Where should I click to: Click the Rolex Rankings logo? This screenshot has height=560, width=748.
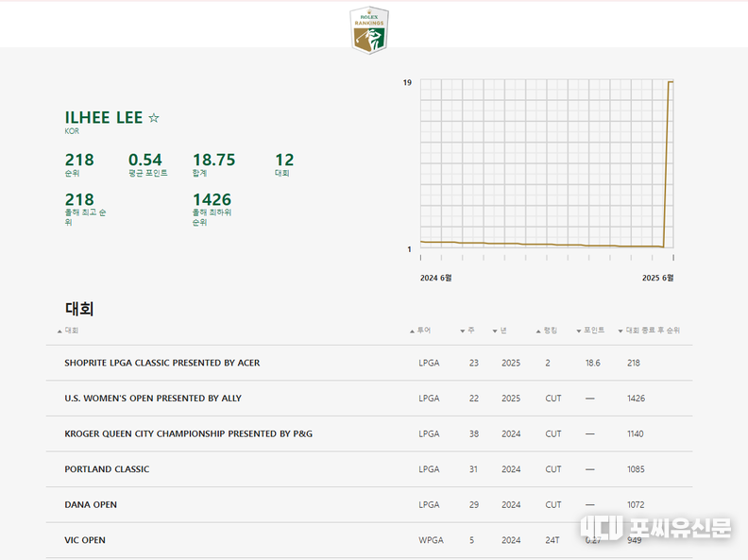[x=369, y=29]
